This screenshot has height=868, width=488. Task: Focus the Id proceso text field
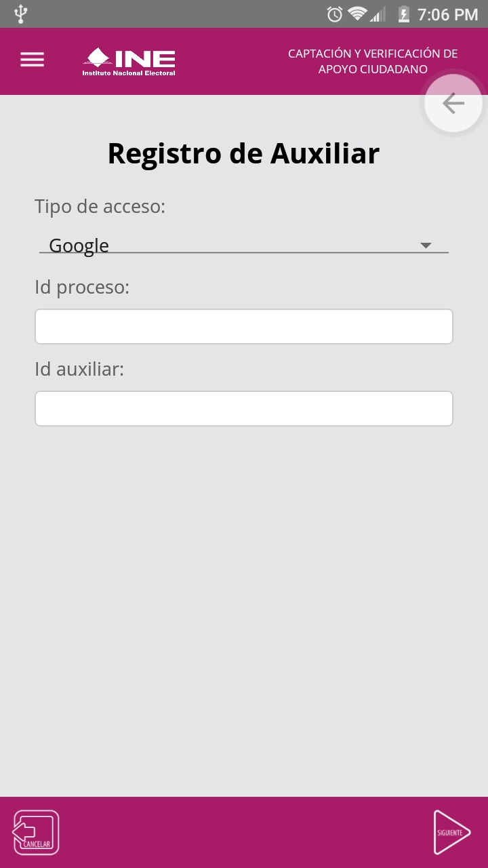pyautogui.click(x=244, y=327)
